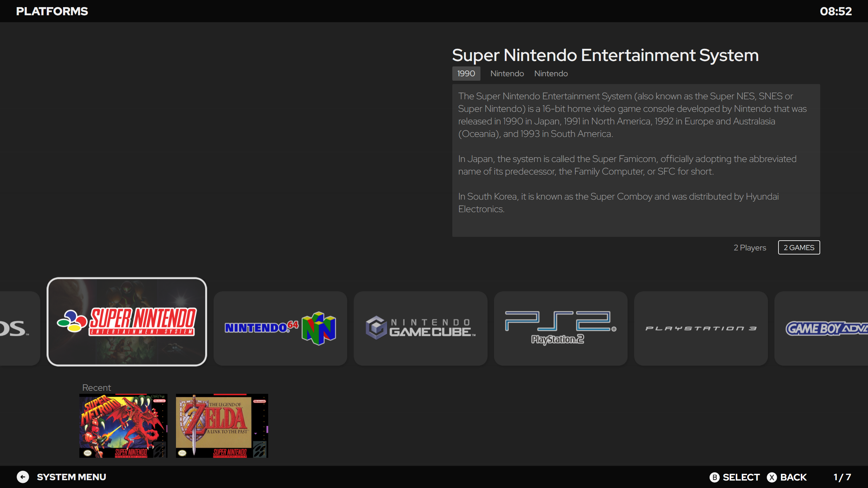Launch Super Metroid from Recent
868x488 pixels.
[x=123, y=426]
